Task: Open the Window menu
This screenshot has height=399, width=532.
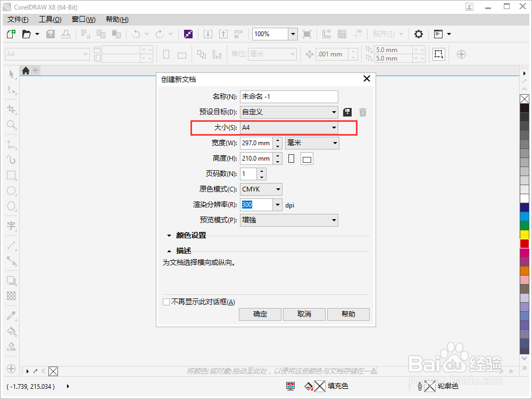Action: pyautogui.click(x=84, y=19)
